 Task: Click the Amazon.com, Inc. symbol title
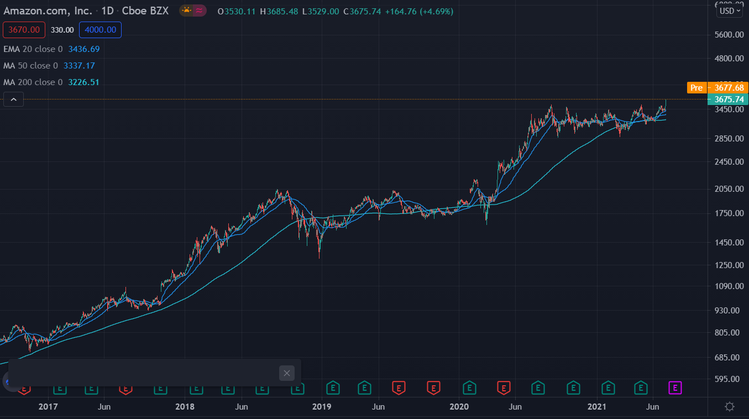coord(48,11)
